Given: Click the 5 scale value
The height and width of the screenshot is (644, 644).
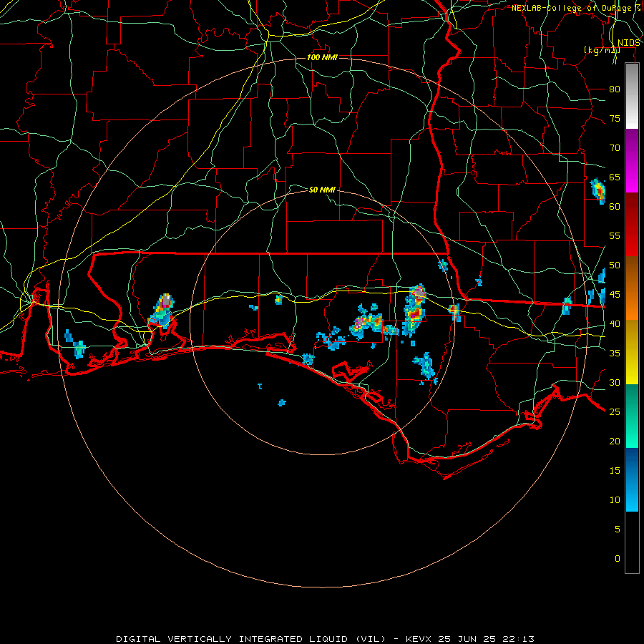Looking at the screenshot, I should point(618,529).
